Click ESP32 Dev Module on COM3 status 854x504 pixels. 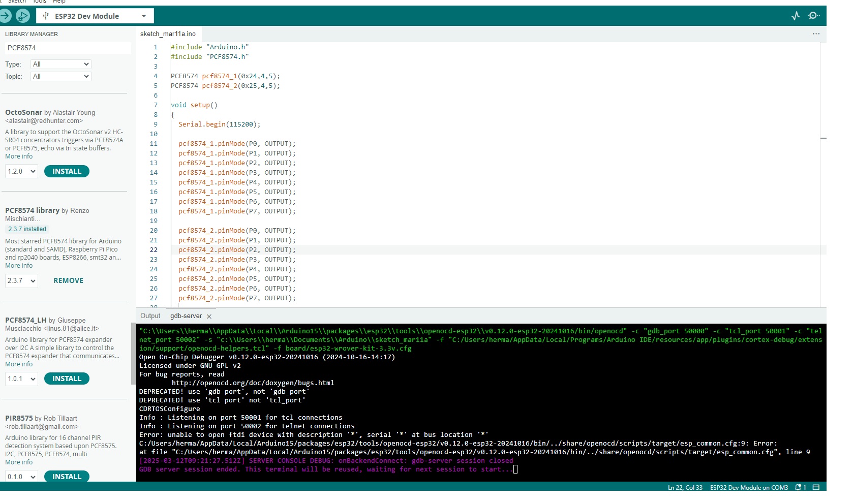[x=749, y=488]
